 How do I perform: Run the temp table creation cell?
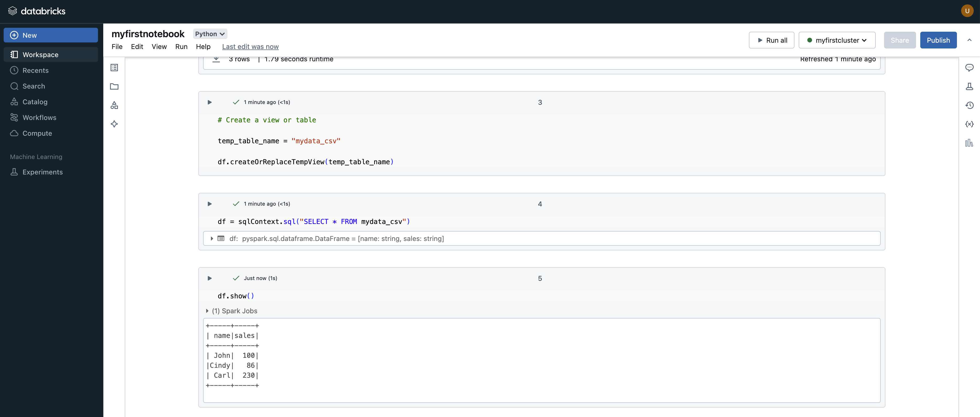tap(210, 102)
